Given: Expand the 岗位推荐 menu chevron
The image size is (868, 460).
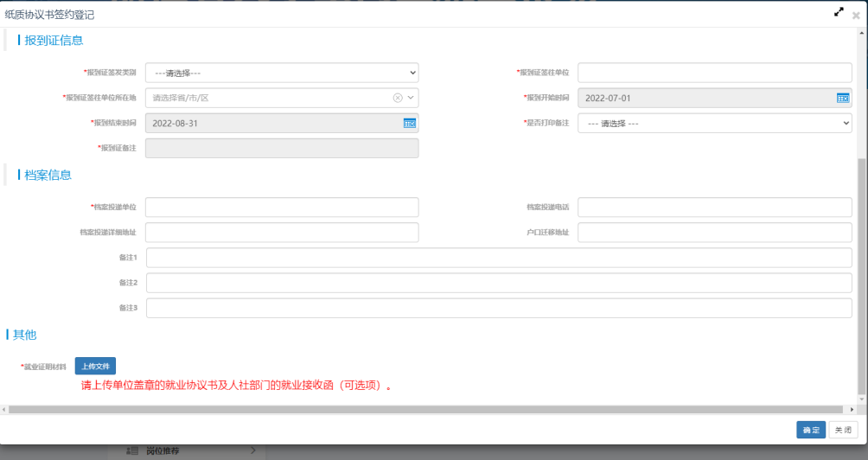Looking at the screenshot, I should pos(252,450).
